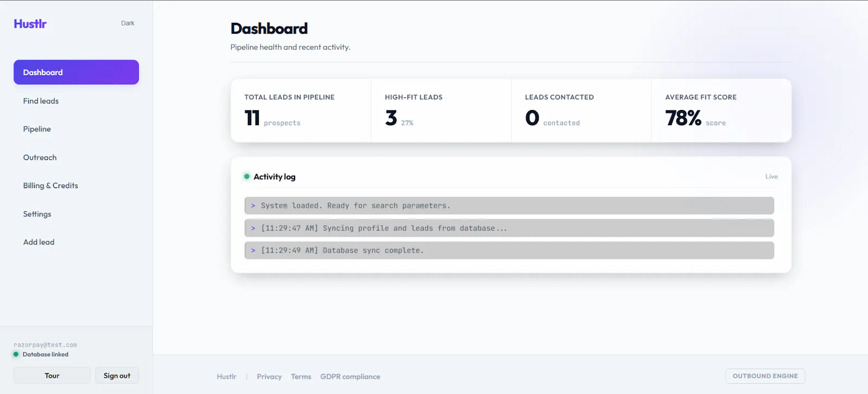Click the "11" total leads value

(x=252, y=118)
